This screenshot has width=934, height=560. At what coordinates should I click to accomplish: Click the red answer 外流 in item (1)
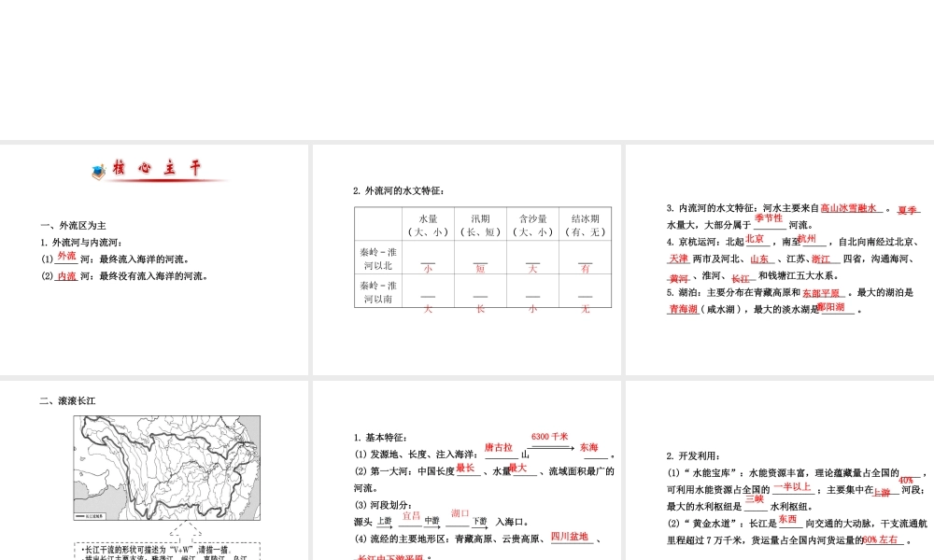coord(66,256)
